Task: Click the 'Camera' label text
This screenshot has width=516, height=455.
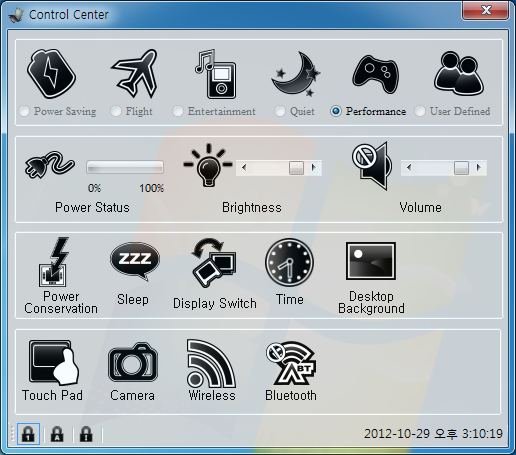Action: [x=132, y=396]
